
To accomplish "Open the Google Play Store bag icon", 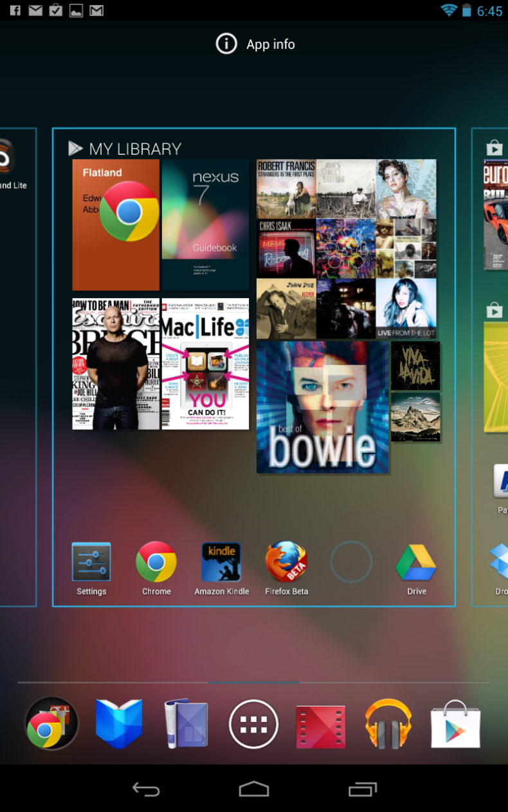I will [455, 724].
